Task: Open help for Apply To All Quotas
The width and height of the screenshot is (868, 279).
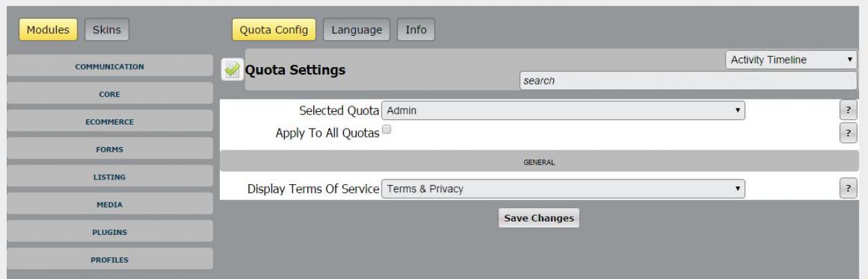Action: tap(848, 133)
